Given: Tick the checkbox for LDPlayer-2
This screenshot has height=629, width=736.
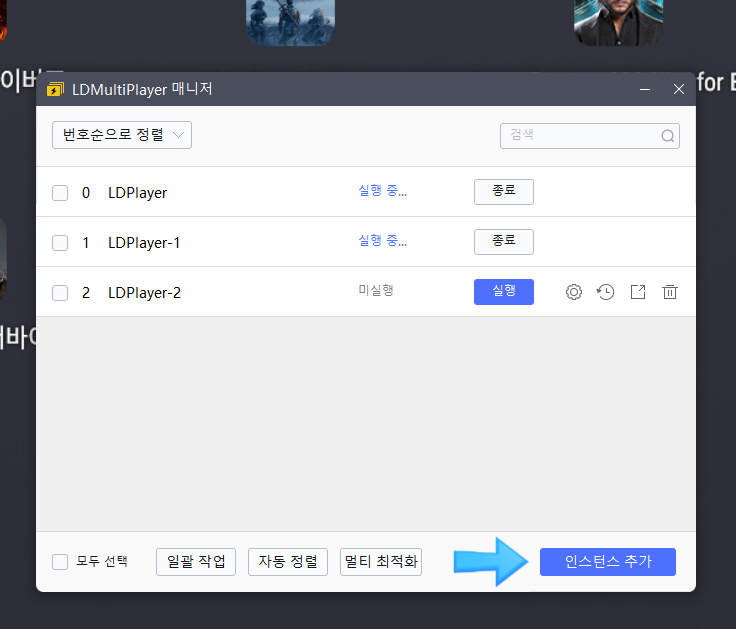Looking at the screenshot, I should [60, 293].
